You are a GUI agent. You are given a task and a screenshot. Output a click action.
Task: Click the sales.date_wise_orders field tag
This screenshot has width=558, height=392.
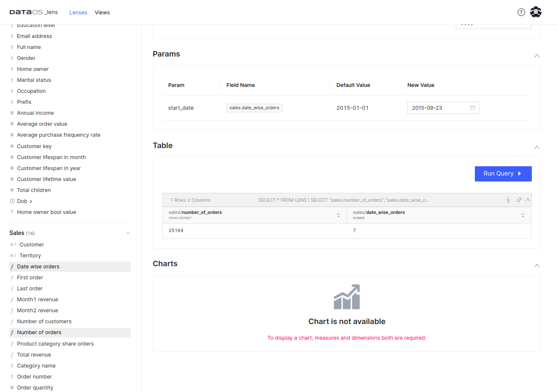click(255, 108)
